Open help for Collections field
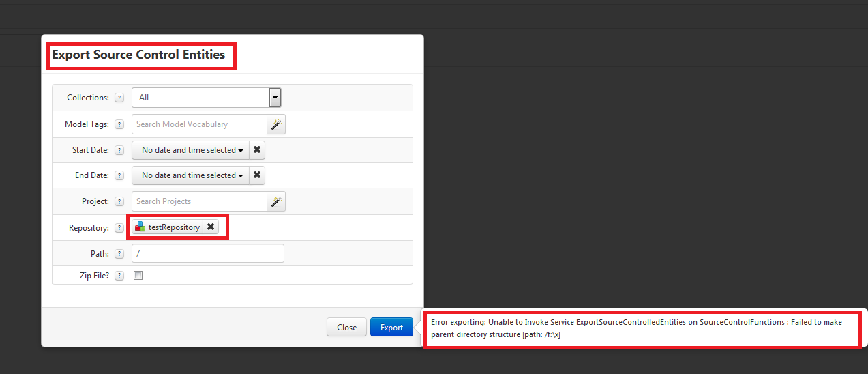The height and width of the screenshot is (374, 868). click(x=119, y=98)
